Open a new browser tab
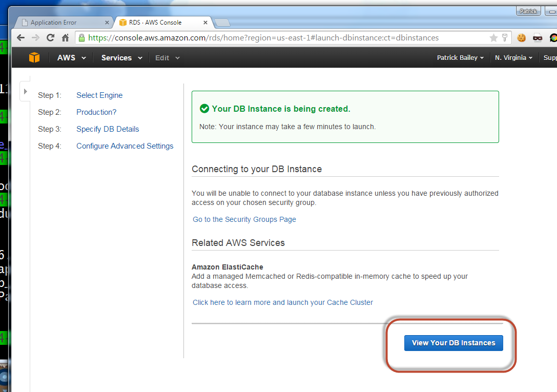 point(223,23)
